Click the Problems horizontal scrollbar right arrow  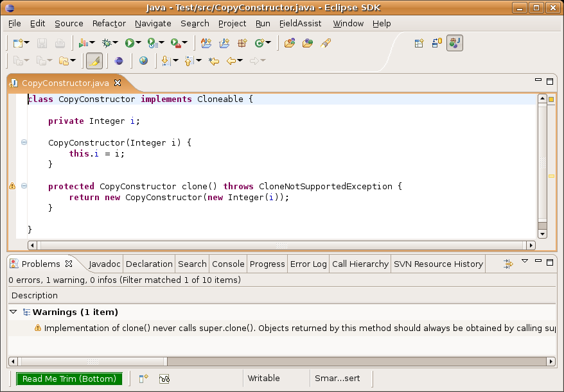[551, 361]
